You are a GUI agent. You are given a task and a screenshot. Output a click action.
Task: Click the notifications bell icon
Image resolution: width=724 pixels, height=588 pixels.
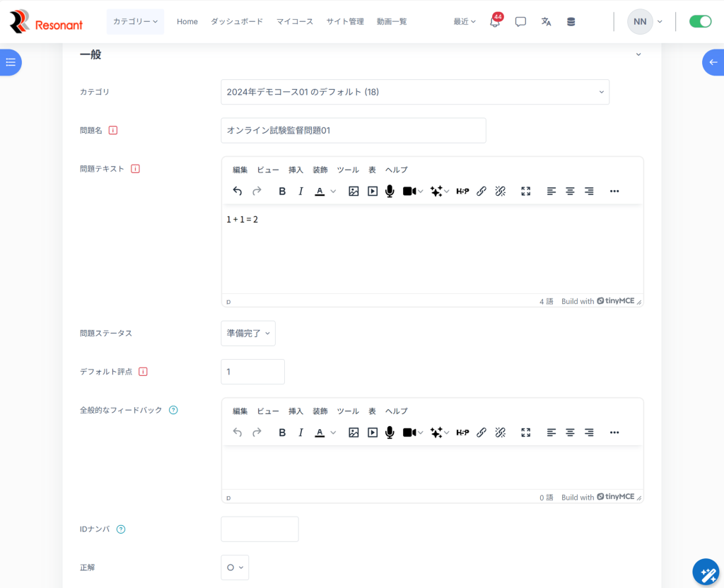(x=495, y=22)
